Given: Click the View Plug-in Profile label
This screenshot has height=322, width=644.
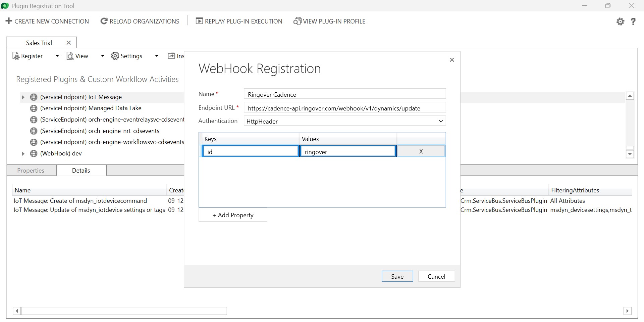Looking at the screenshot, I should coord(334,21).
